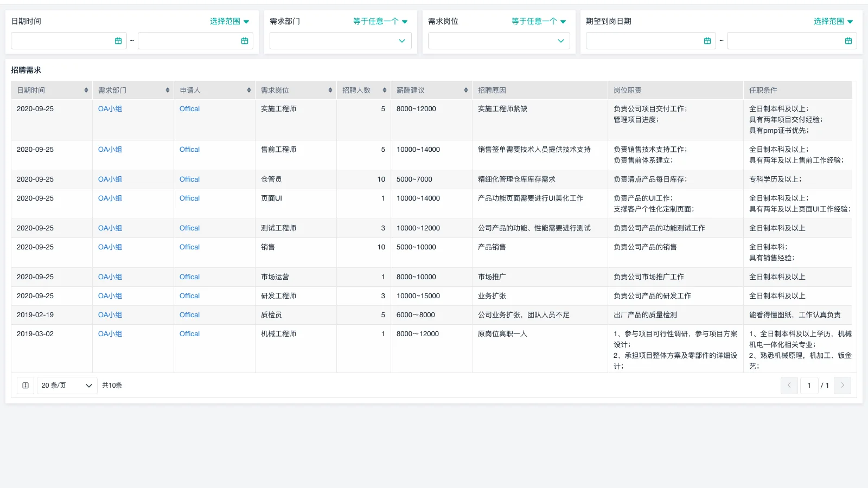The width and height of the screenshot is (868, 488).
Task: Click the Offical applicant link for 质检员
Action: (189, 314)
